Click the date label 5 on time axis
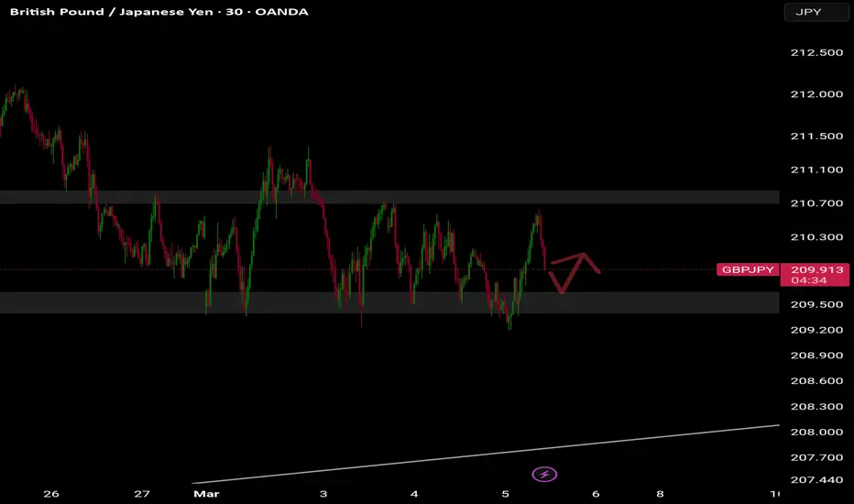Screen dimensions: 854x504 (506, 494)
